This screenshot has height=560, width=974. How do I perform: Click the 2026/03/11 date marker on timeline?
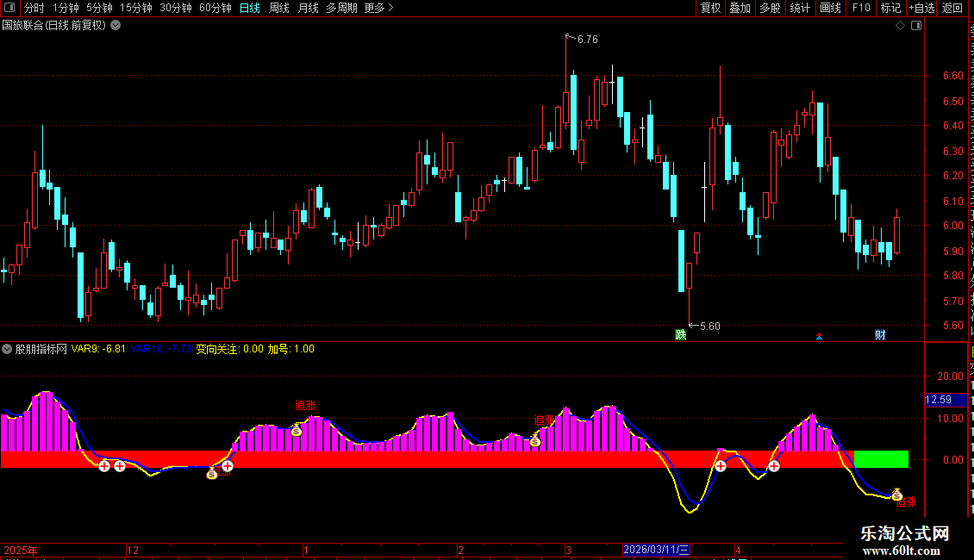(x=656, y=550)
